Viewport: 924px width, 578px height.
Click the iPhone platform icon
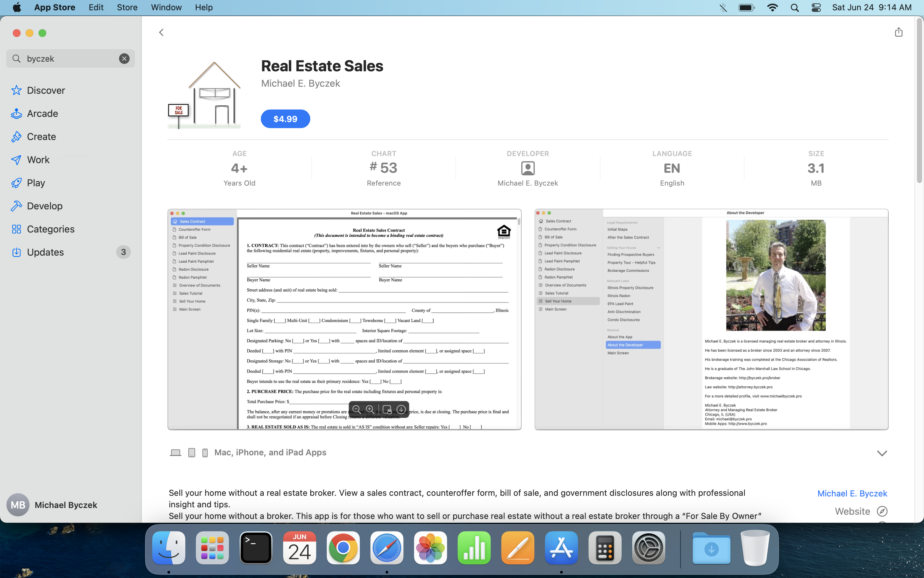(x=205, y=453)
